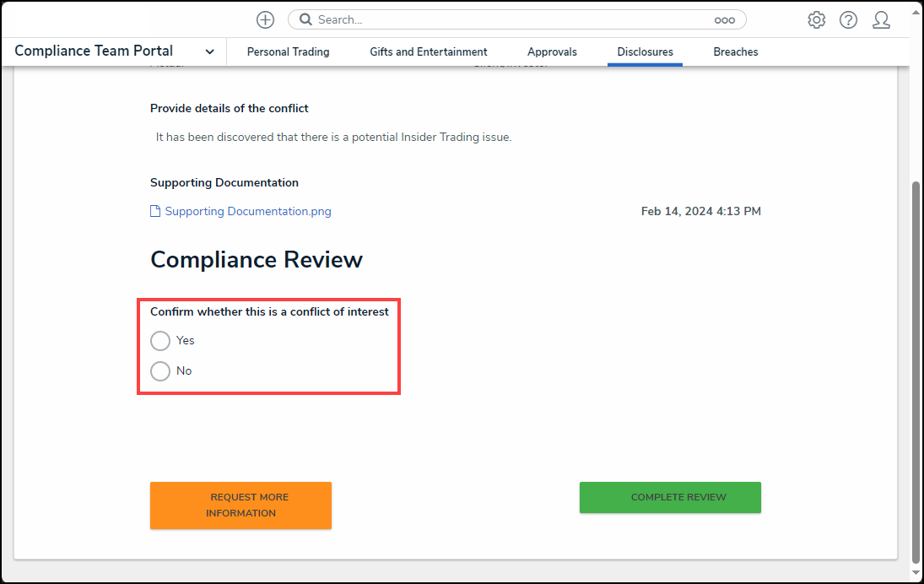Click the Request More Information button
Viewport: 924px width, 584px height.
tap(240, 505)
